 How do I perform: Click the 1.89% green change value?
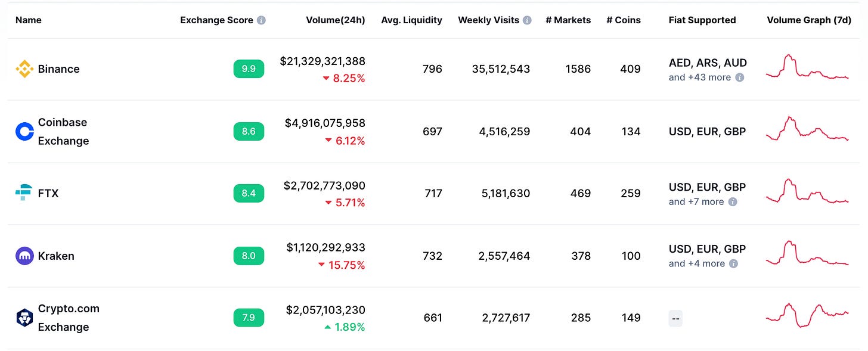click(x=350, y=327)
